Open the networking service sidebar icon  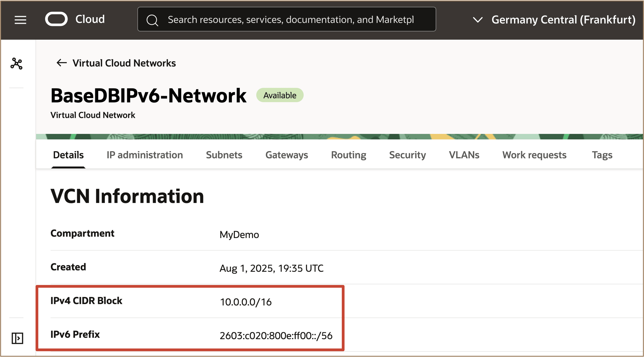(x=17, y=64)
